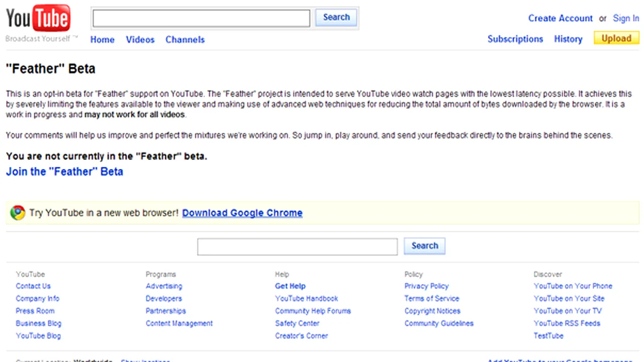Open the Channels navigation tab
The image size is (644, 362).
point(185,40)
